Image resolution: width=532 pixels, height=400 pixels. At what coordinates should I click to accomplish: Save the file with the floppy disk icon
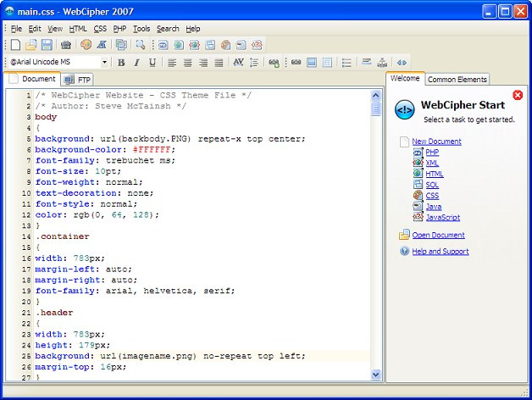point(47,45)
